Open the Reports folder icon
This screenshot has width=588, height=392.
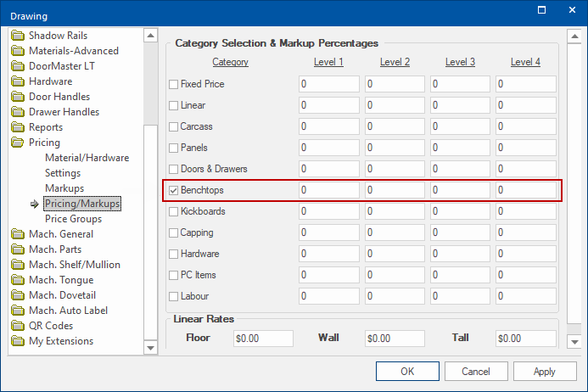click(x=18, y=127)
